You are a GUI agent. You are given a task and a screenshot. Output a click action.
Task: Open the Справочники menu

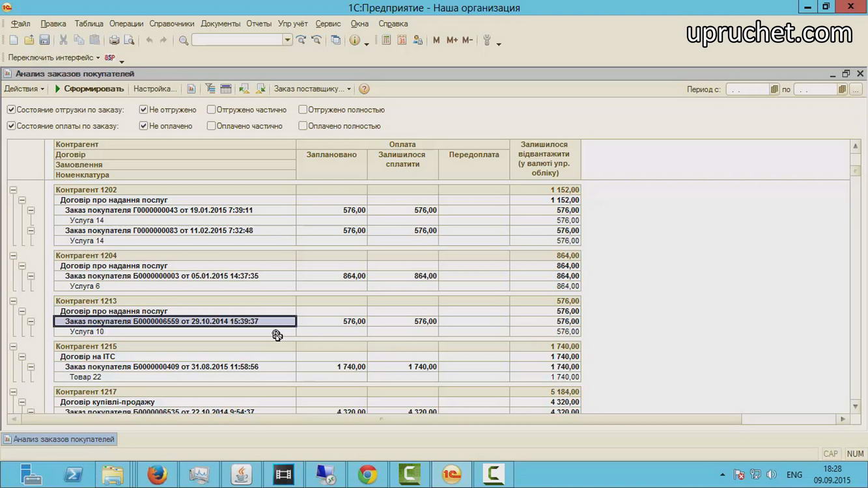coord(172,24)
